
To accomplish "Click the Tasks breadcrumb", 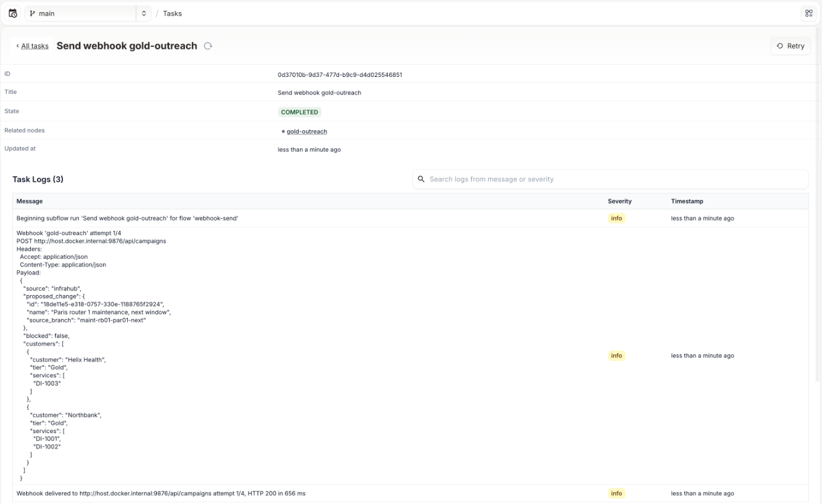I will pos(172,13).
